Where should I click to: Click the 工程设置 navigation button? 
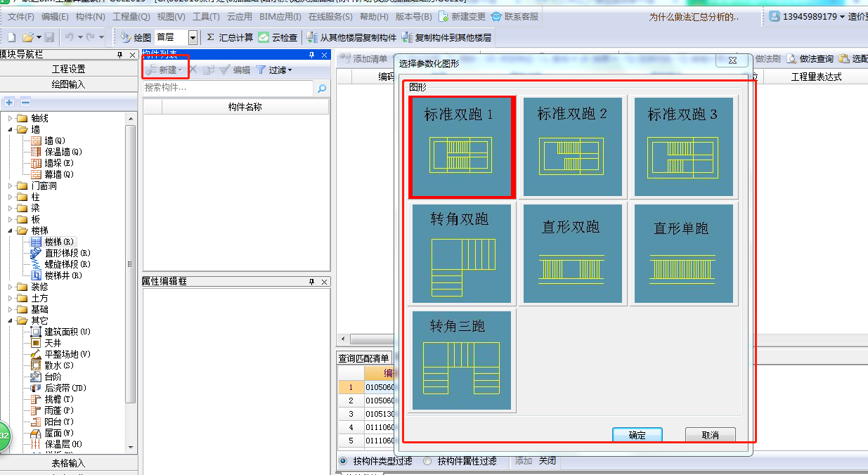68,69
